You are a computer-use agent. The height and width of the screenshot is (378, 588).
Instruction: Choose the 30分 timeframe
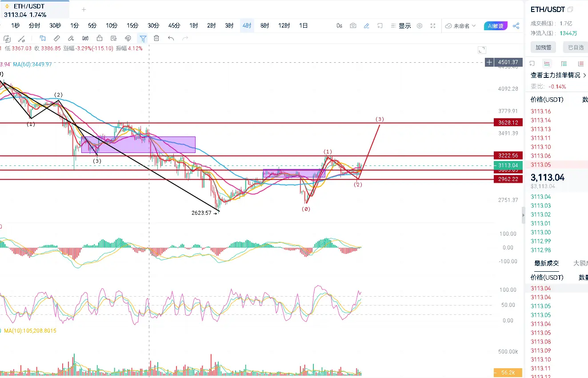coord(153,26)
